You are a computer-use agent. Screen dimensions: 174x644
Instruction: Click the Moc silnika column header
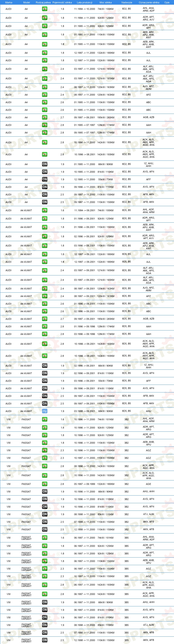click(106, 2)
